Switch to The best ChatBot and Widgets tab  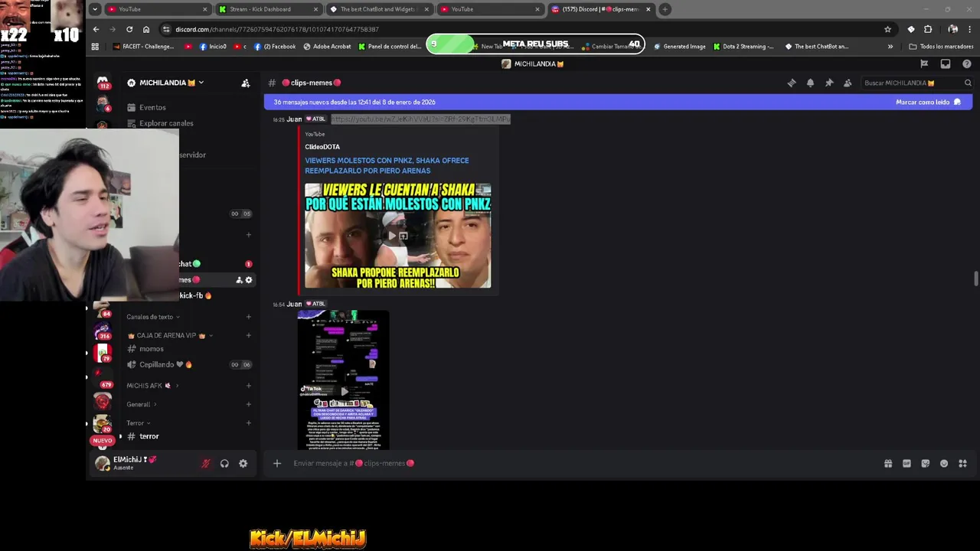(378, 9)
